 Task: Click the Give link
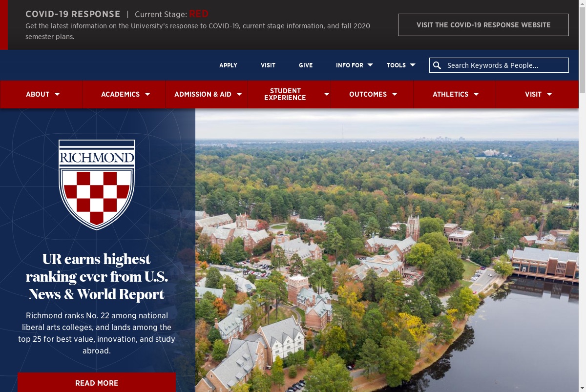click(306, 65)
